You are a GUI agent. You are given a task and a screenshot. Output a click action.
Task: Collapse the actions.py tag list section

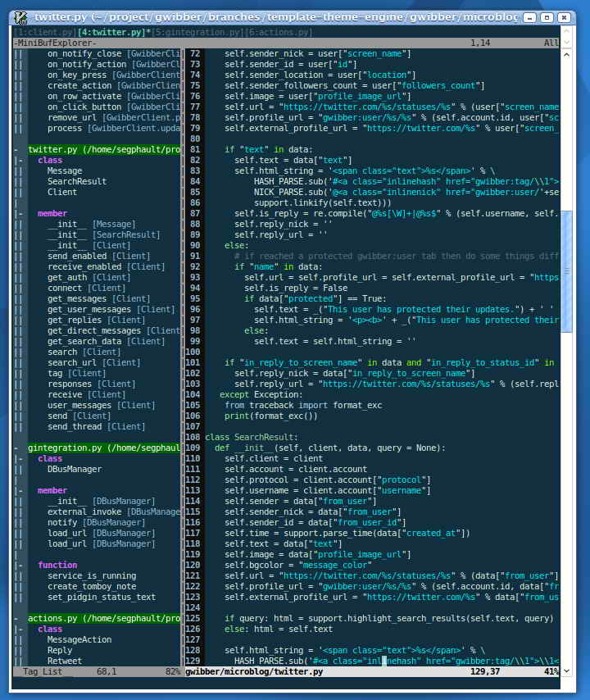[x=17, y=619]
